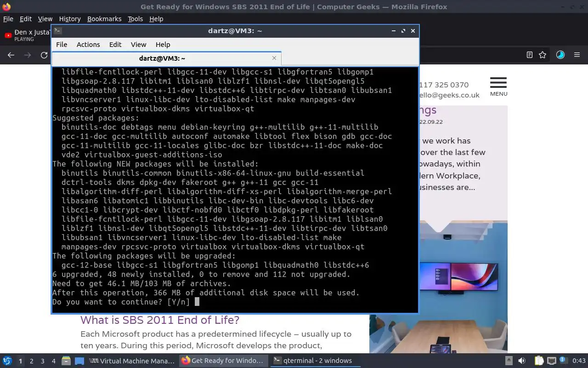Click the 'What is SBS 2011 End of Life?' heading

click(160, 320)
